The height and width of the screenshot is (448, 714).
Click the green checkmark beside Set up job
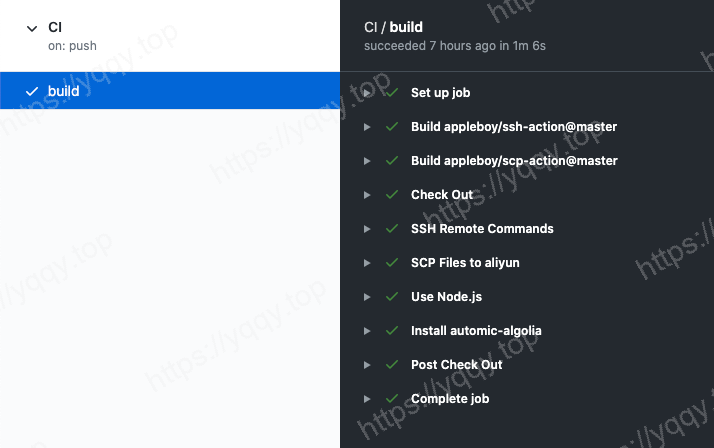point(392,93)
